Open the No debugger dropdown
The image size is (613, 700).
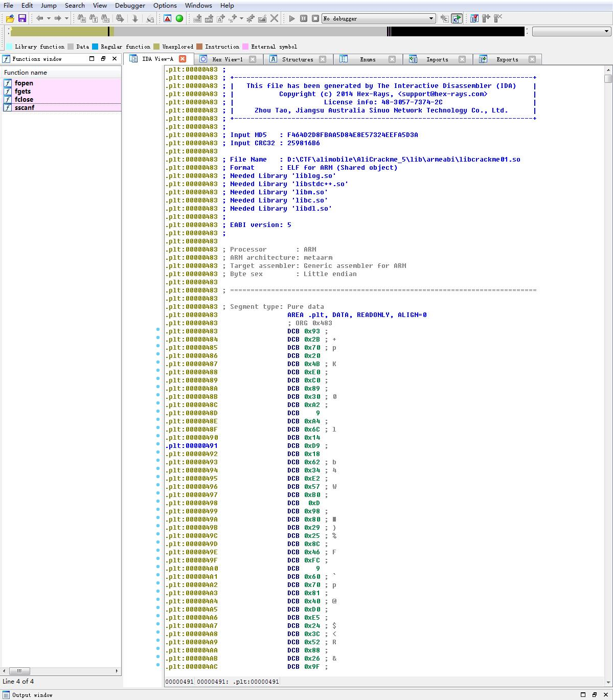pos(378,18)
